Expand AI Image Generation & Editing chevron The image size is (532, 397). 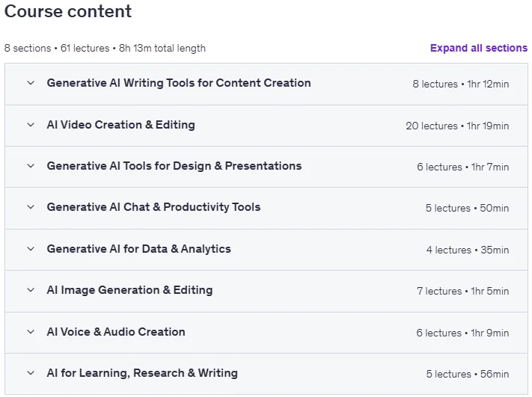[31, 290]
